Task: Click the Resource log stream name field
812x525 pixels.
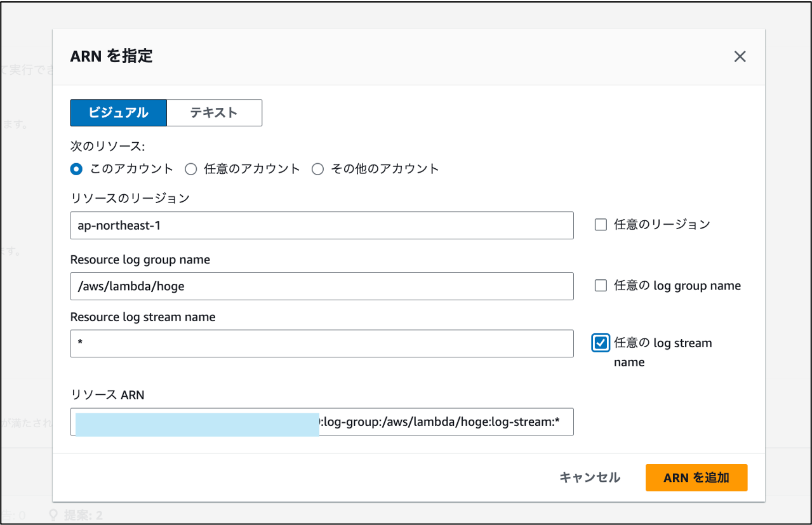Action: pos(321,343)
